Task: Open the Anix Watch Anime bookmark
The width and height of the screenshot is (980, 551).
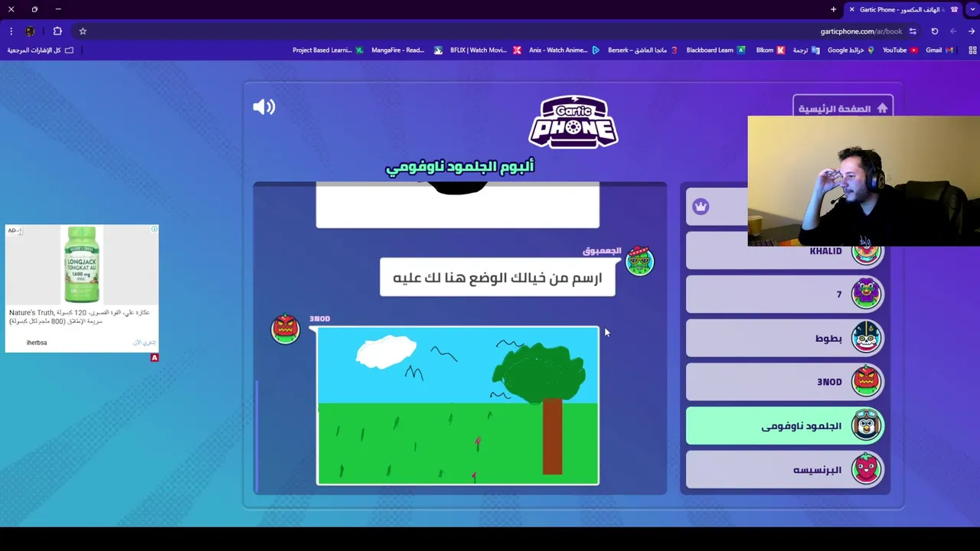Action: 564,51
